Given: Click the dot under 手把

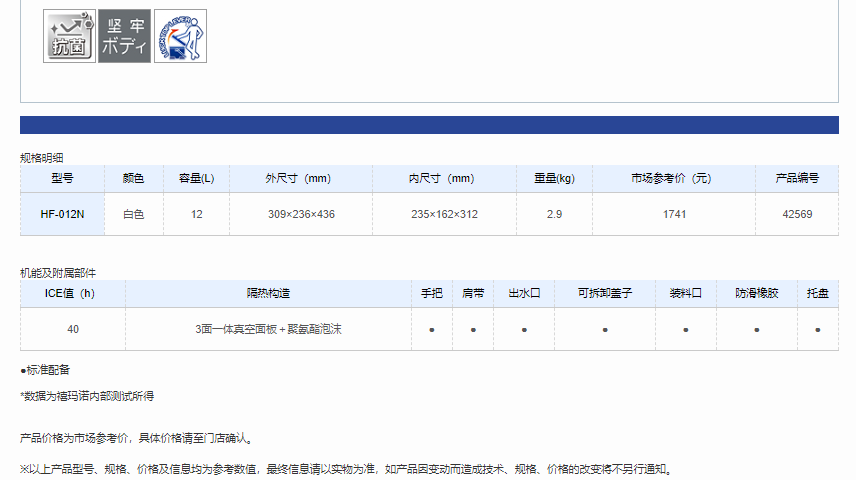Looking at the screenshot, I should tap(432, 330).
